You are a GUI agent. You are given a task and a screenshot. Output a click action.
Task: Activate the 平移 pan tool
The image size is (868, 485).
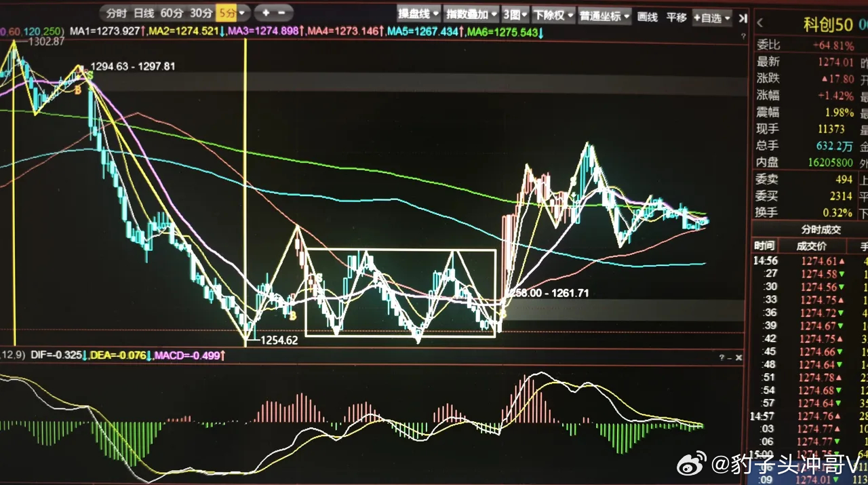tap(677, 15)
